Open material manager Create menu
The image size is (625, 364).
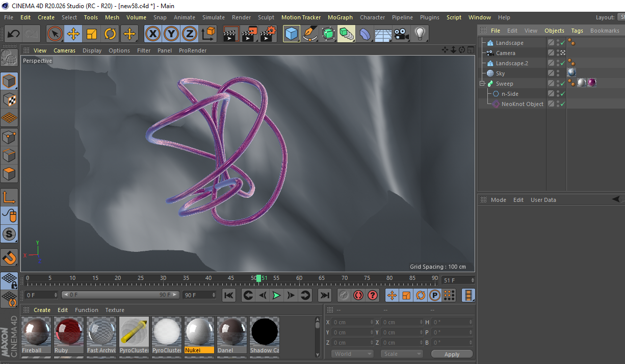coord(42,310)
